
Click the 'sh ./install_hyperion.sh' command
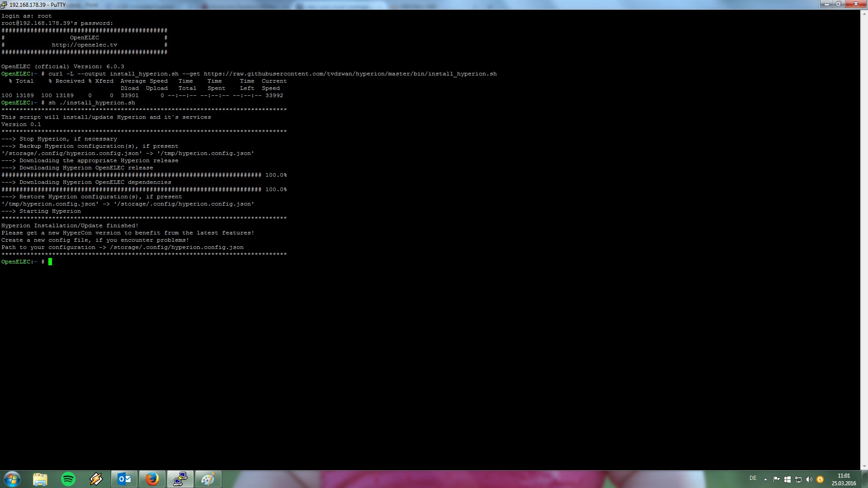pos(92,103)
